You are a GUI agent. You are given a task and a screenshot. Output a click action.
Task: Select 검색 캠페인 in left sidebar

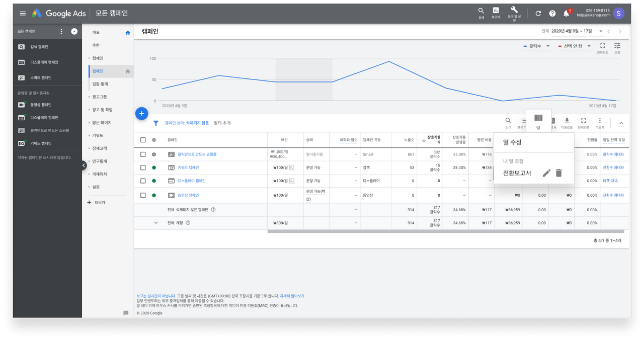click(39, 47)
